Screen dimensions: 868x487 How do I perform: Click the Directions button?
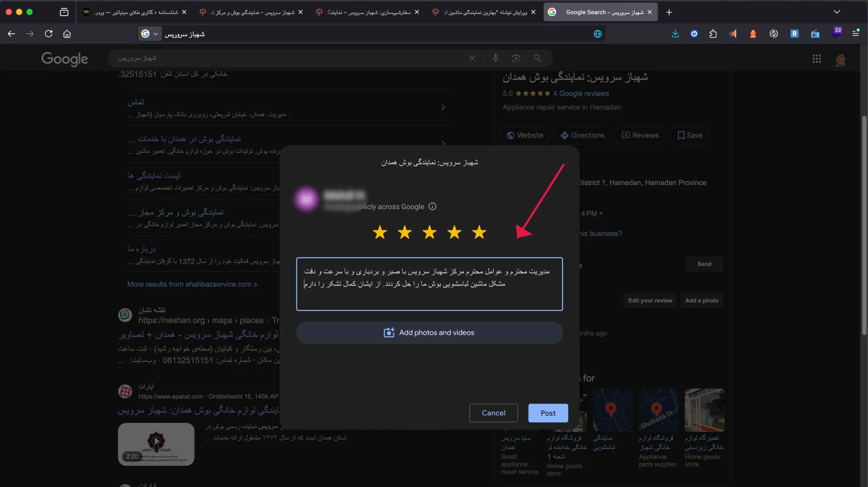pos(582,135)
